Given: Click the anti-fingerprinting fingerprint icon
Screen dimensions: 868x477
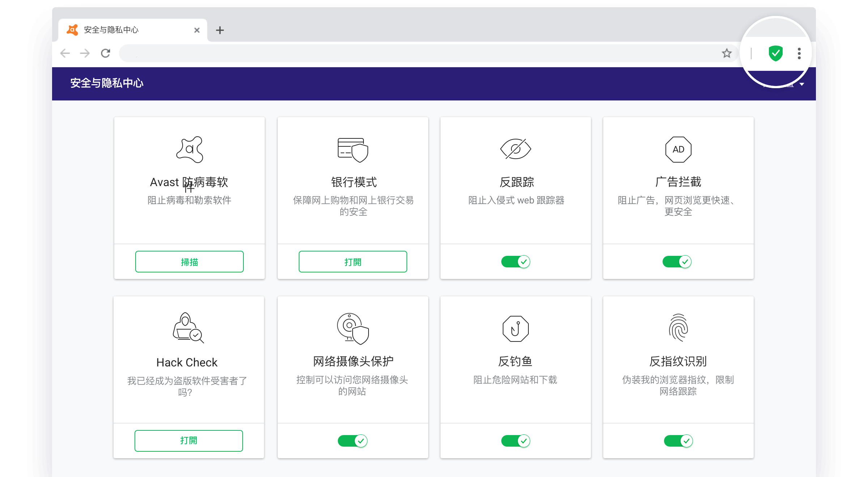Looking at the screenshot, I should click(x=678, y=328).
